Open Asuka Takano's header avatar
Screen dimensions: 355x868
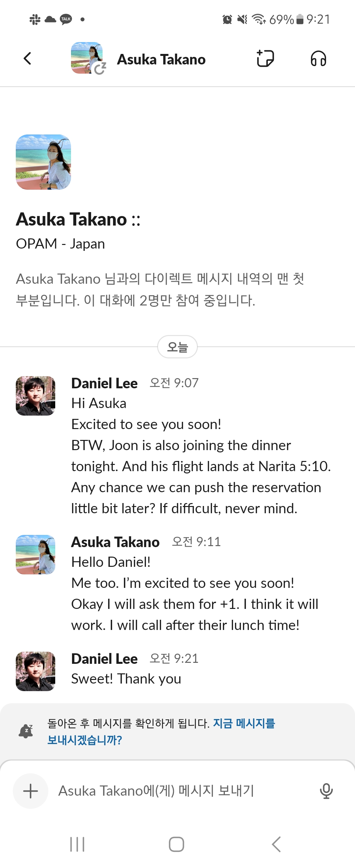click(x=87, y=58)
